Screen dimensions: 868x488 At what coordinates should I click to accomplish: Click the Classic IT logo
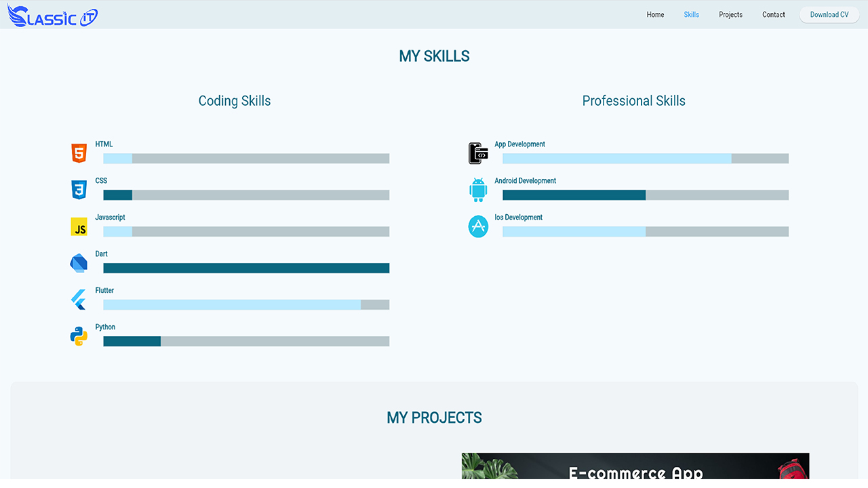pyautogui.click(x=53, y=16)
